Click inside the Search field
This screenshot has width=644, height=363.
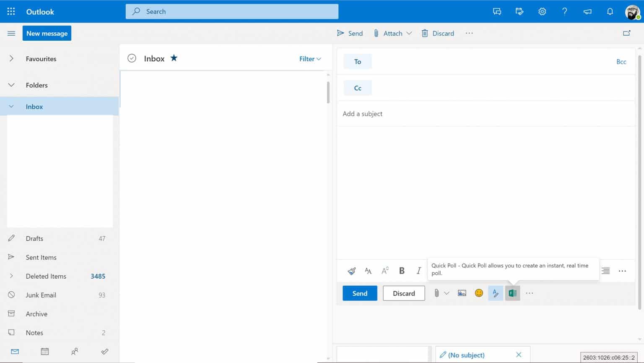(x=232, y=11)
